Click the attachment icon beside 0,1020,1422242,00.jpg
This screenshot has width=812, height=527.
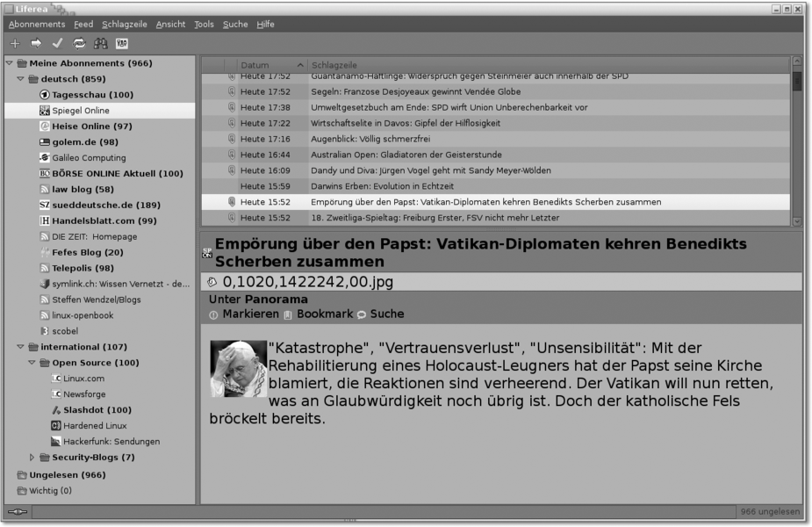point(213,282)
